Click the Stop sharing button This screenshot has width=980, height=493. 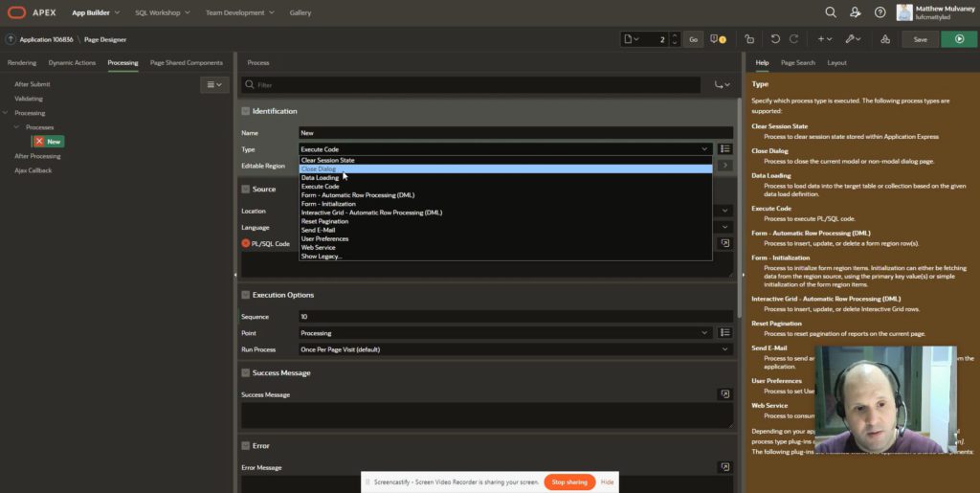click(x=569, y=482)
